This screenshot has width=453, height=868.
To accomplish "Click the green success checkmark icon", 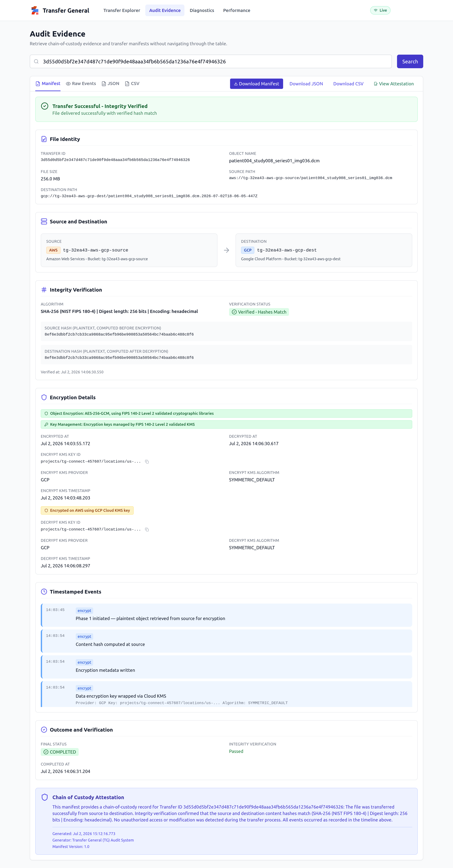I will tap(44, 106).
